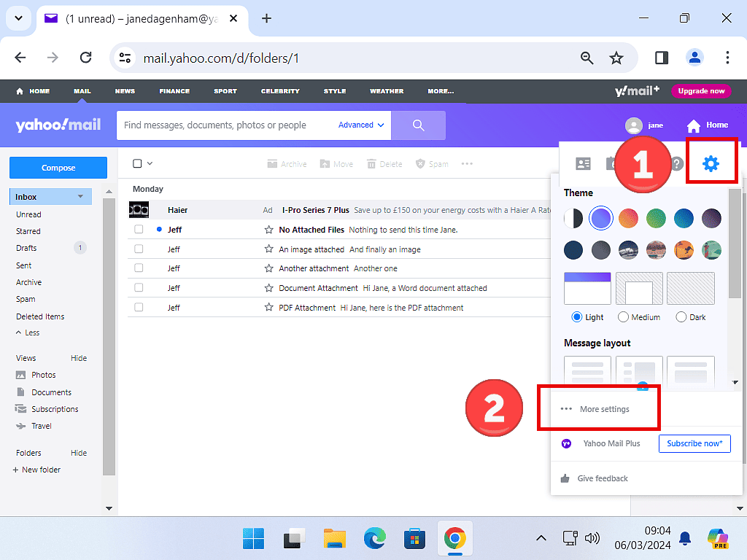Click Subscribe now for Yahoo Mail Plus
The height and width of the screenshot is (560, 747).
(694, 443)
